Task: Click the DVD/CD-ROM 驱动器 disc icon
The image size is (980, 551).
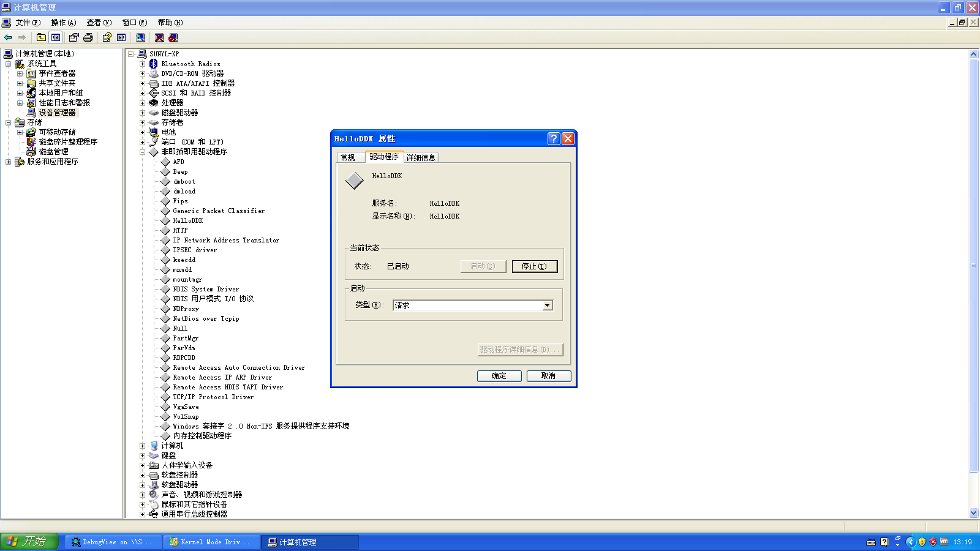Action: tap(154, 73)
